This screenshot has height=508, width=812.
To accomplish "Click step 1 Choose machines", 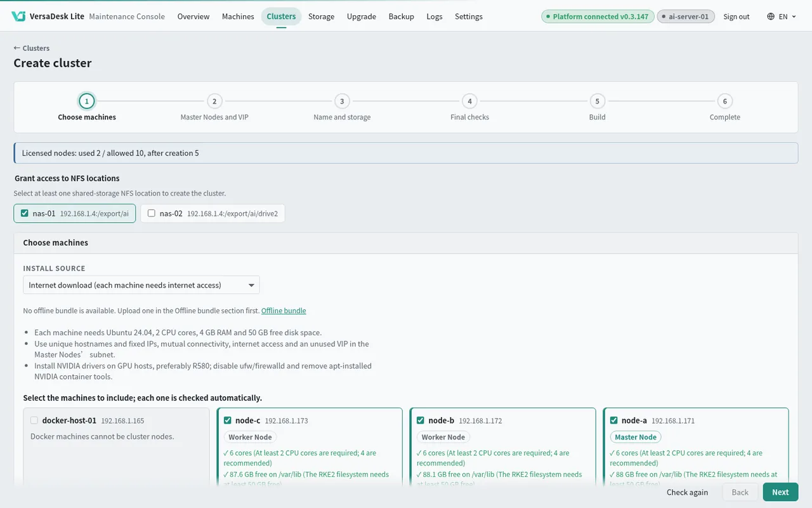I will (x=87, y=107).
